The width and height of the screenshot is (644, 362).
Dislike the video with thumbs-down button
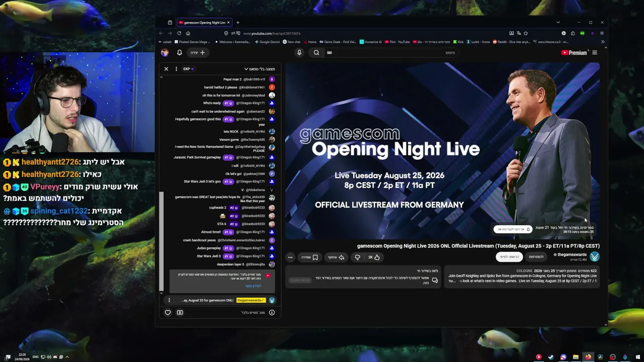(x=357, y=257)
